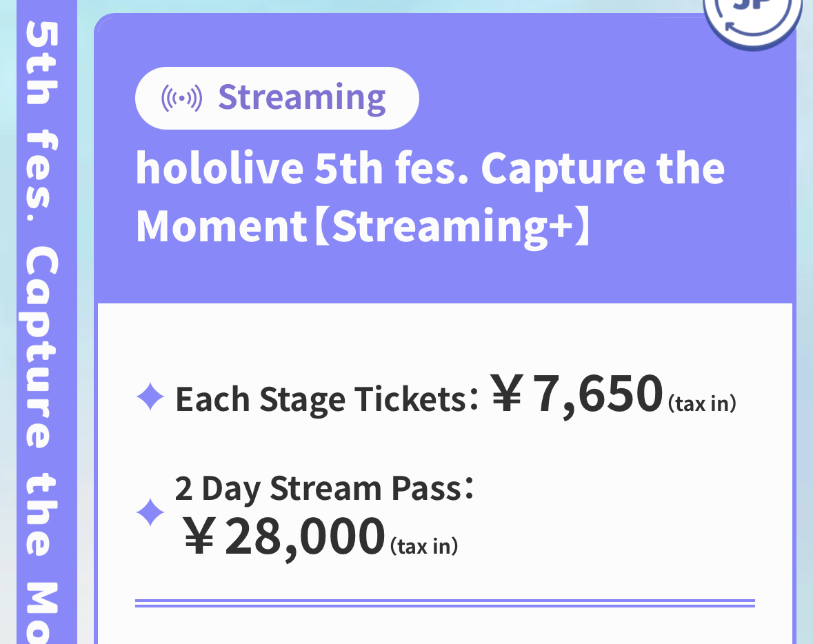This screenshot has width=813, height=644.
Task: Click the word hololive in the heading
Action: pyautogui.click(x=219, y=168)
